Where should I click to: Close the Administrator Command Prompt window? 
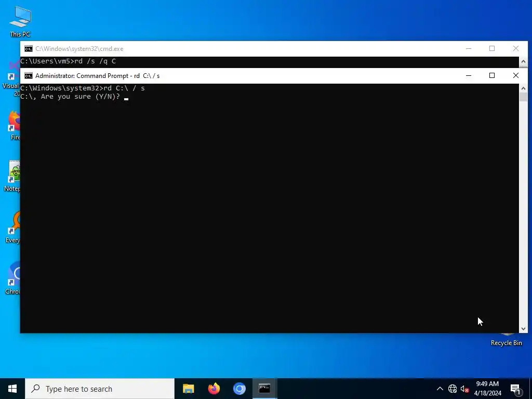516,76
